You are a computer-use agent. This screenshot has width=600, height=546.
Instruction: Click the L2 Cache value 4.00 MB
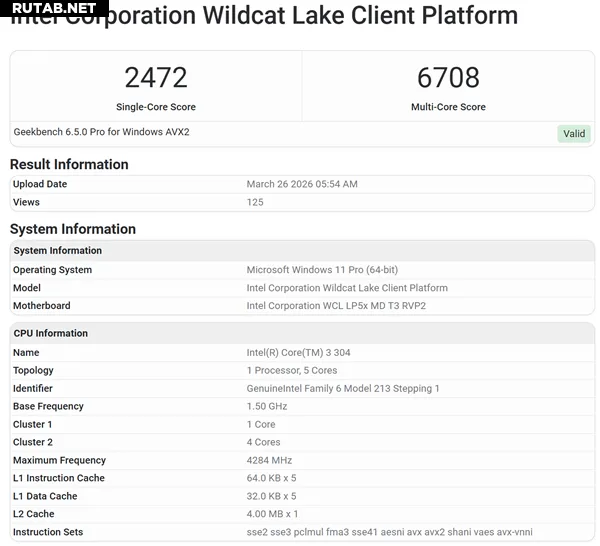pos(272,514)
